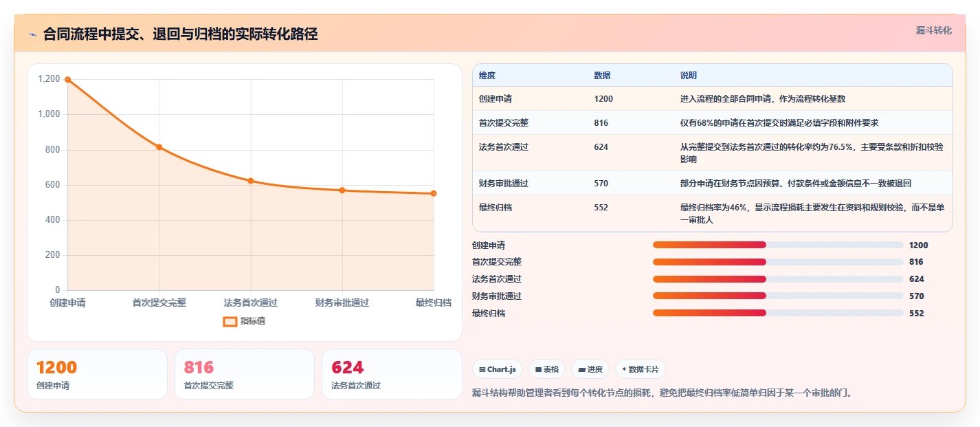Click the 财务审批通过 progress bar

pyautogui.click(x=778, y=296)
